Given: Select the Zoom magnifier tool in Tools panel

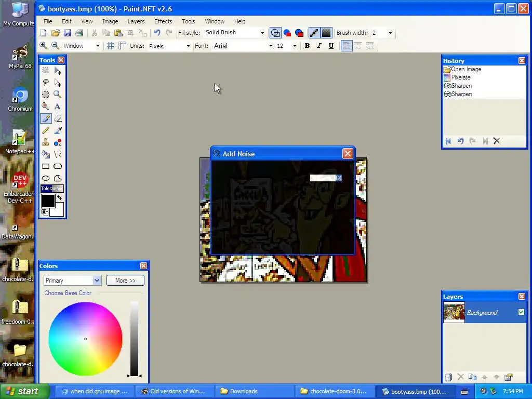Looking at the screenshot, I should pyautogui.click(x=58, y=95).
